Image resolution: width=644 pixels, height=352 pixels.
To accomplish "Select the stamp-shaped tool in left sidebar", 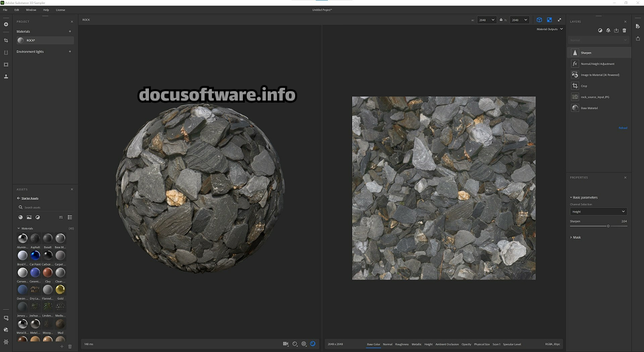I will (x=6, y=76).
